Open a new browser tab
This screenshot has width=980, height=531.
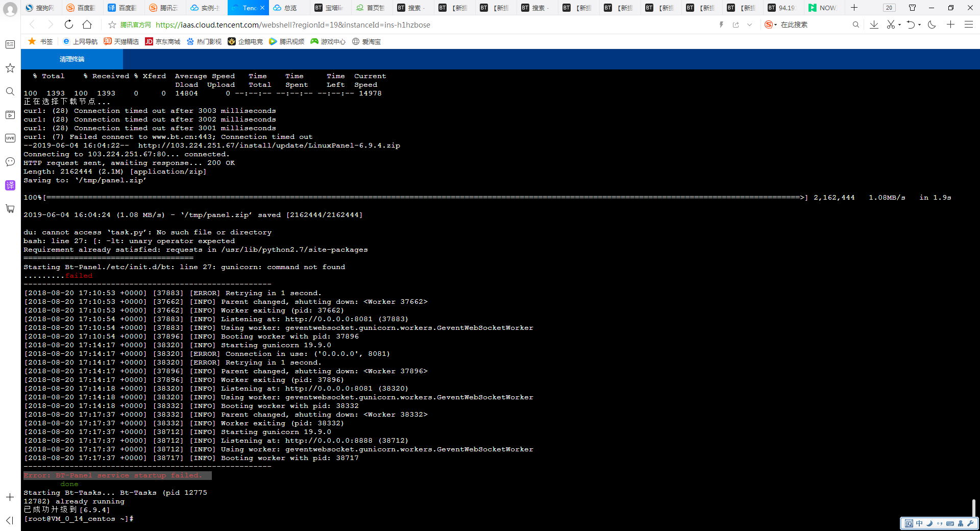[854, 8]
